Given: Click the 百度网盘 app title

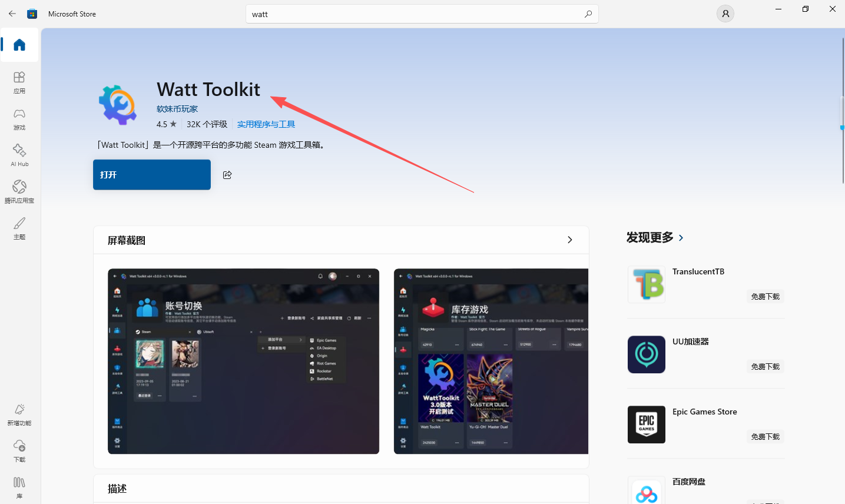Looking at the screenshot, I should tap(689, 482).
